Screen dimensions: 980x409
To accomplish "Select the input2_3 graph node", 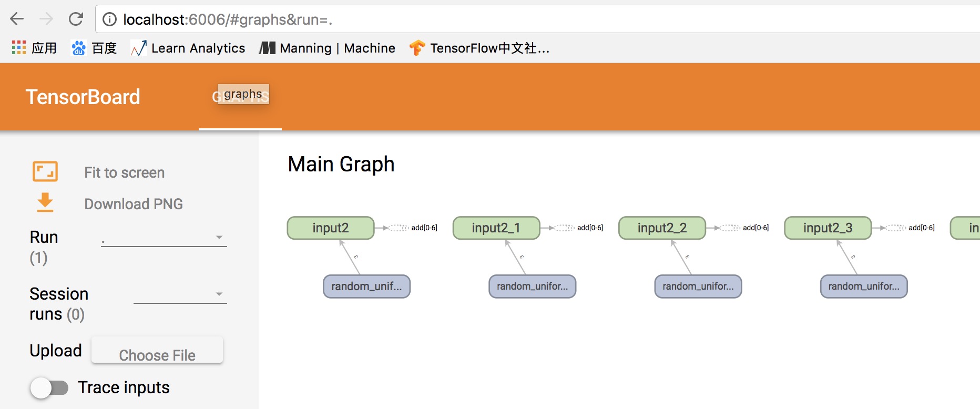I will click(x=828, y=228).
